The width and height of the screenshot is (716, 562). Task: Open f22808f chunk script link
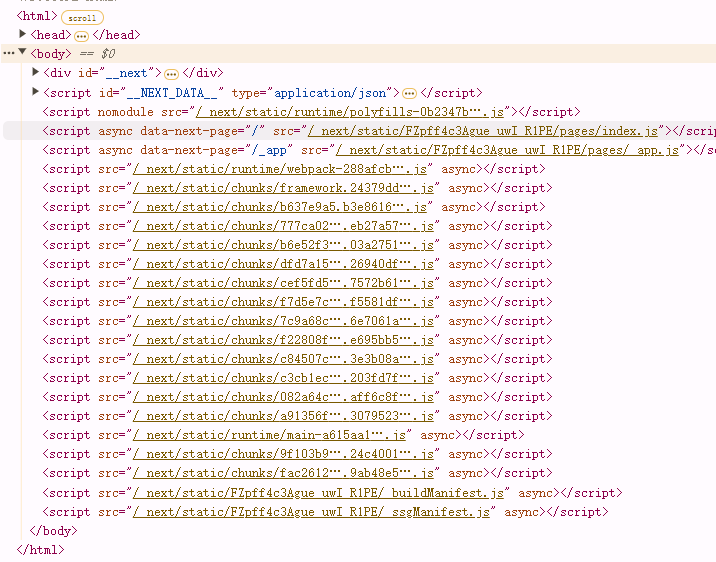coord(283,341)
